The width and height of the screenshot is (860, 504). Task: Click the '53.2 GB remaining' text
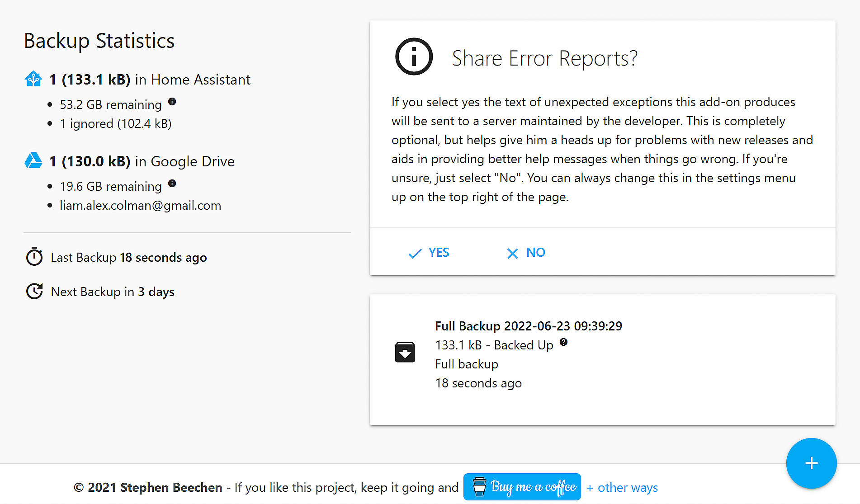(x=111, y=104)
